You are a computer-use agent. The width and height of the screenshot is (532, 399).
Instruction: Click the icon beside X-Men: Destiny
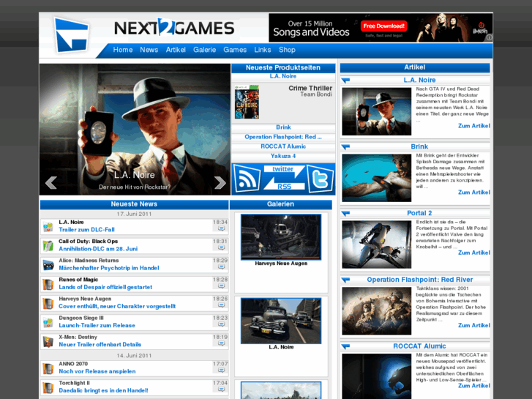(48, 342)
